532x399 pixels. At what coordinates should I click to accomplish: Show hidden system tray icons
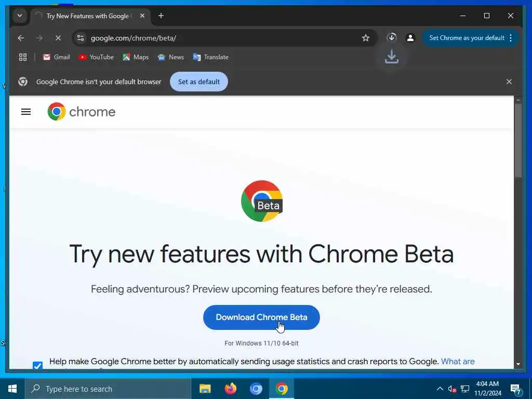coord(440,389)
